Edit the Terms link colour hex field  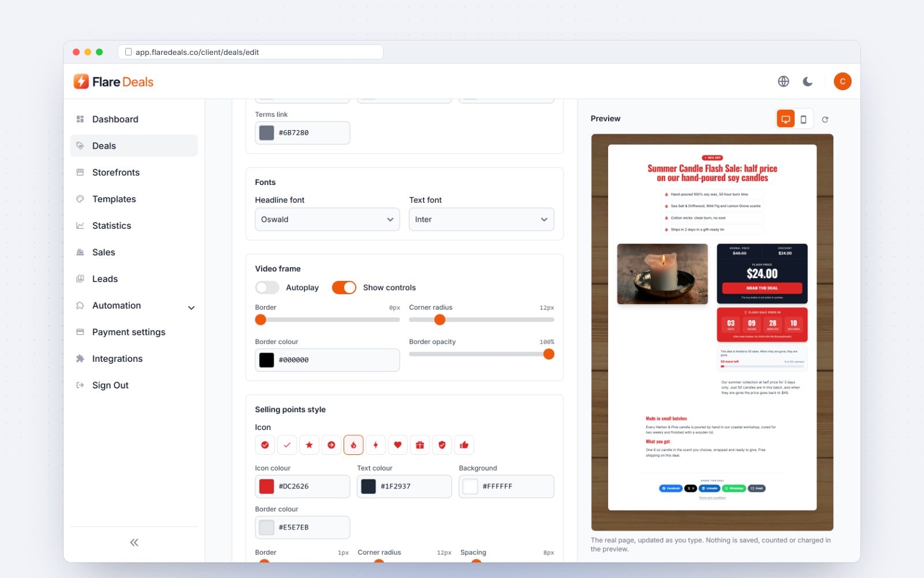click(303, 133)
